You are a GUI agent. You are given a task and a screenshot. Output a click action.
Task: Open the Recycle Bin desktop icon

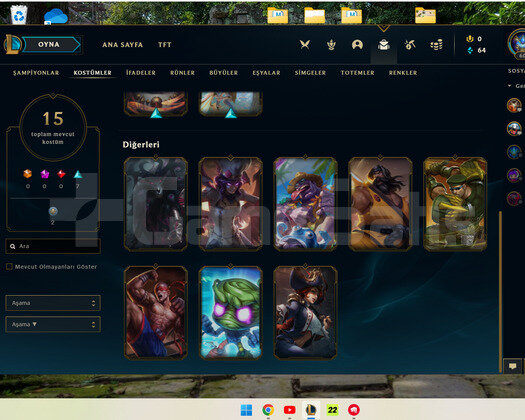19,15
